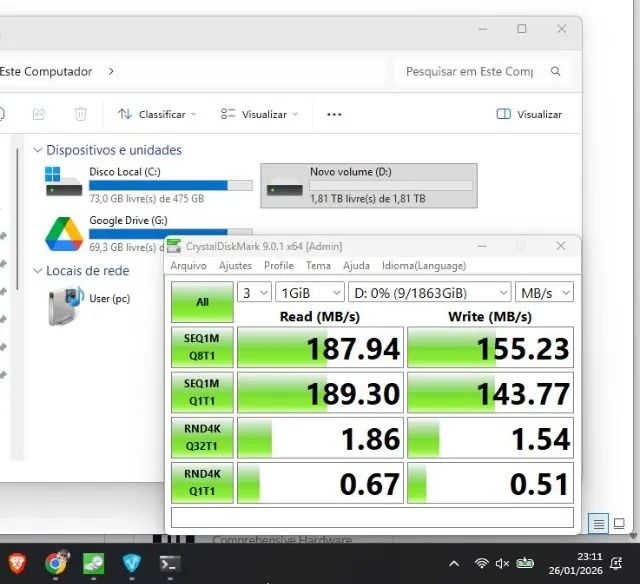The width and height of the screenshot is (640, 584).
Task: Open the blue shield app on taskbar
Action: 132,563
